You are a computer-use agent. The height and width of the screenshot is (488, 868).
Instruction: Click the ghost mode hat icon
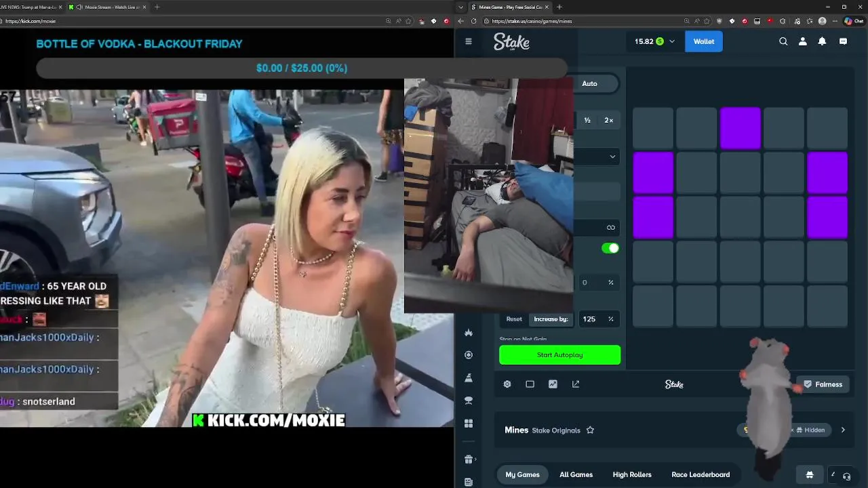tap(809, 474)
